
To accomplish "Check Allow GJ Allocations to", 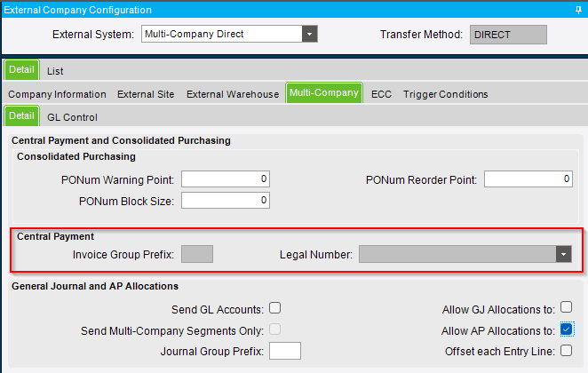I will point(568,309).
